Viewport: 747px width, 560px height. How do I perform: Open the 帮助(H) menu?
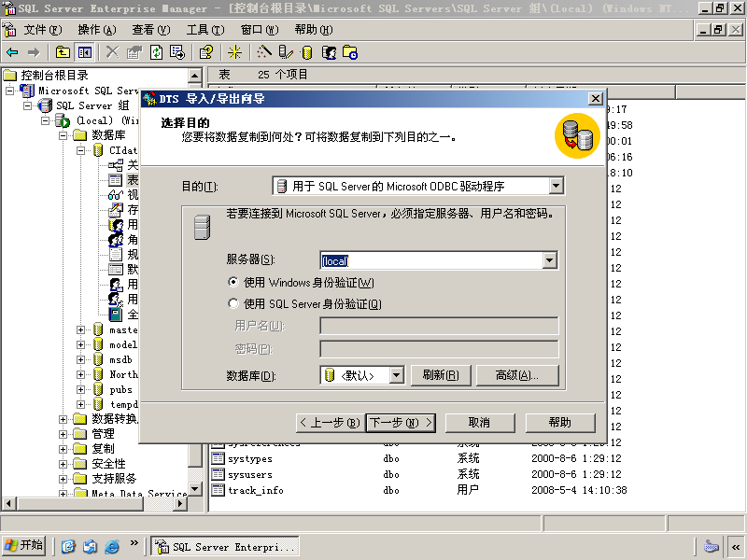coord(314,30)
